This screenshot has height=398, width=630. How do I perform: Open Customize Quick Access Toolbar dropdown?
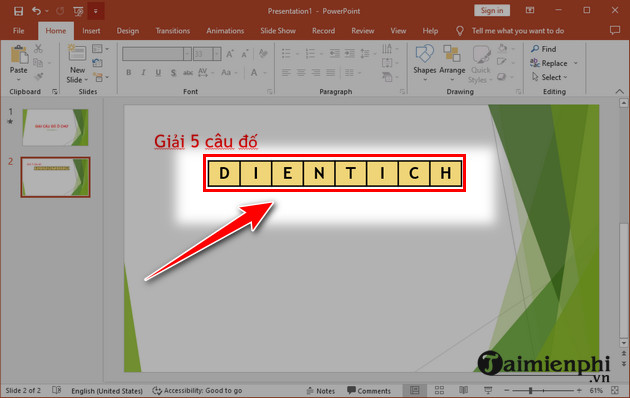click(96, 11)
